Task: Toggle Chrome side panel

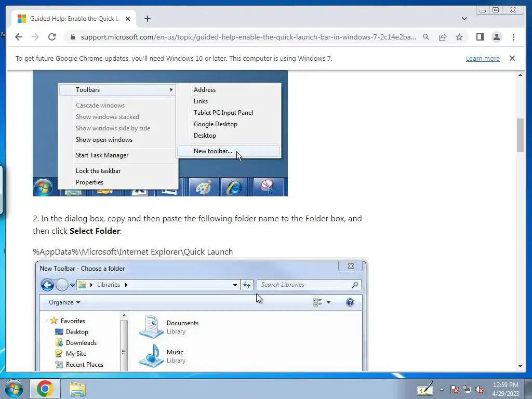Action: tap(480, 37)
